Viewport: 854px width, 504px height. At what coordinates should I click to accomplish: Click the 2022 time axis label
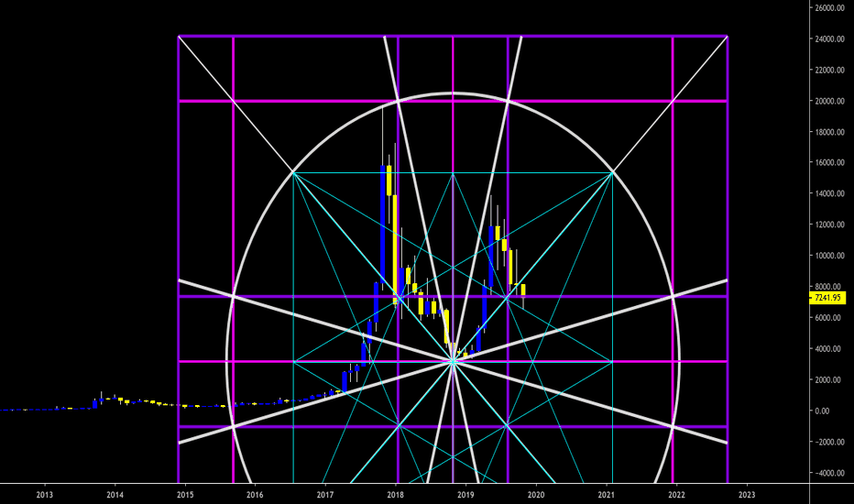pyautogui.click(x=676, y=495)
